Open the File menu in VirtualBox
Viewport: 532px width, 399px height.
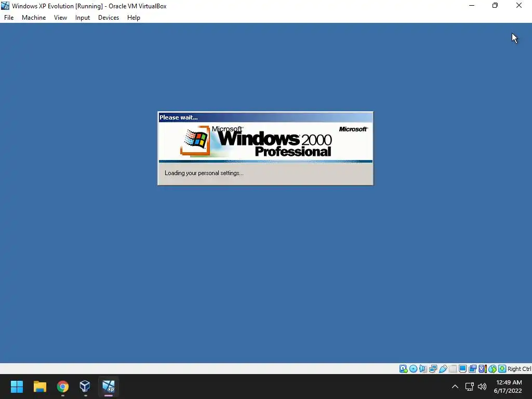pos(9,18)
